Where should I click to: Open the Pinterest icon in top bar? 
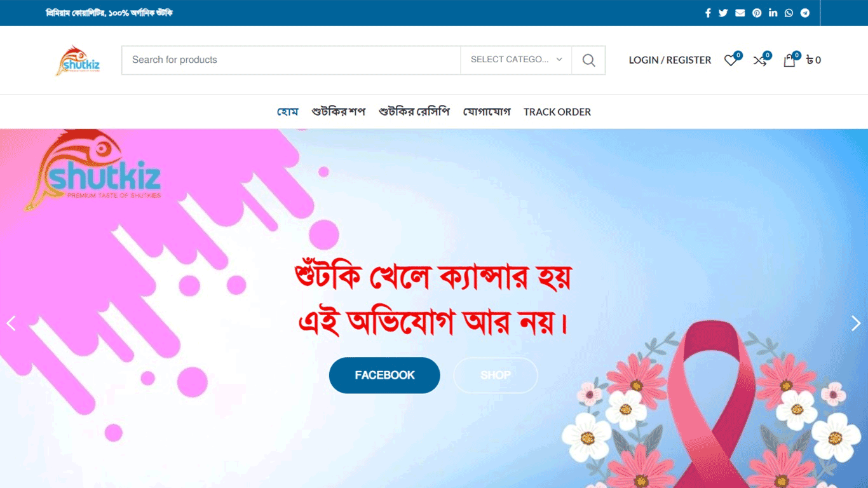click(757, 13)
